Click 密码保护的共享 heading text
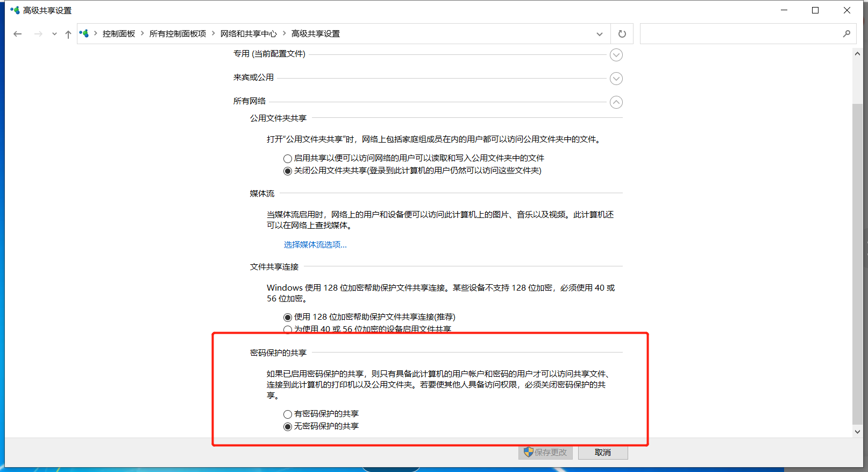The height and width of the screenshot is (472, 868). 278,353
